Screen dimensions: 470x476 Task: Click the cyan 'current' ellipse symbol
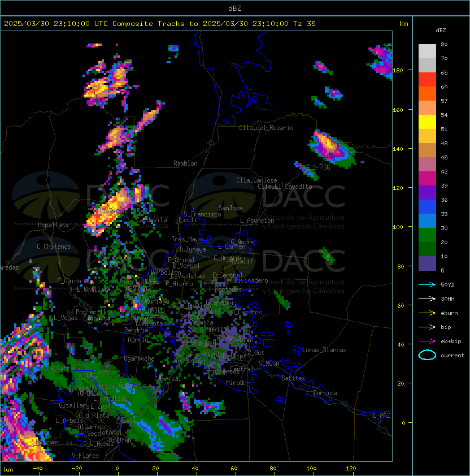[427, 355]
